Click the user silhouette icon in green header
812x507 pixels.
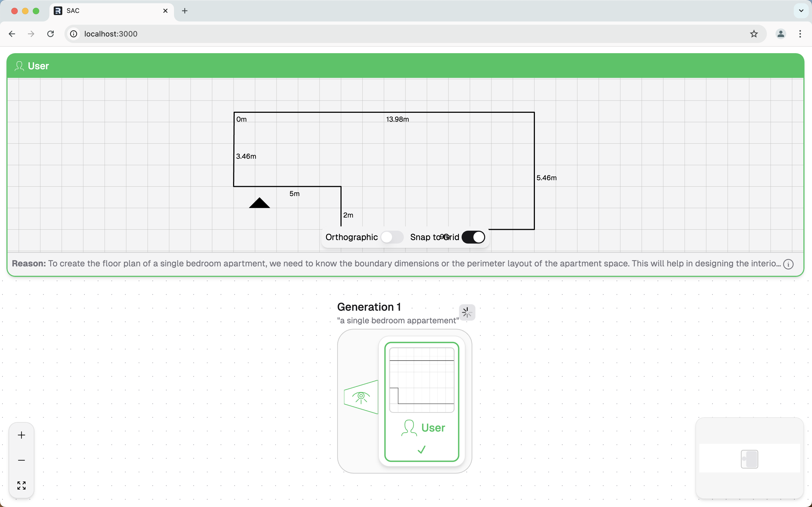click(19, 66)
